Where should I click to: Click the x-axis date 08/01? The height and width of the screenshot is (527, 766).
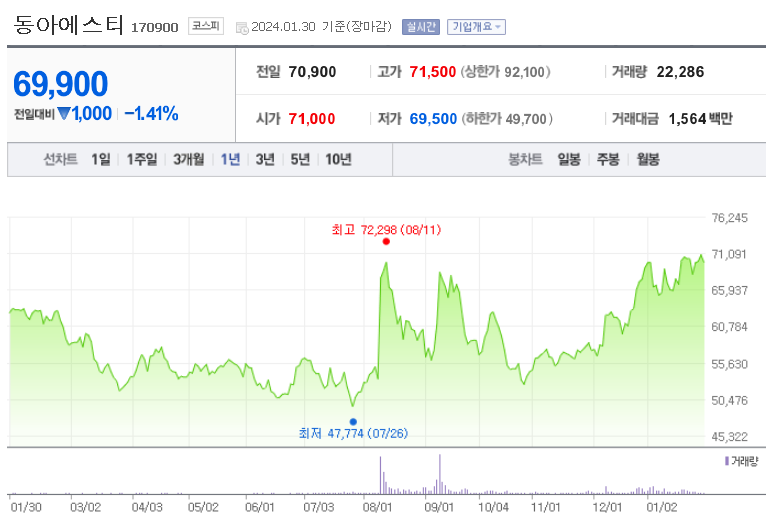pos(377,507)
